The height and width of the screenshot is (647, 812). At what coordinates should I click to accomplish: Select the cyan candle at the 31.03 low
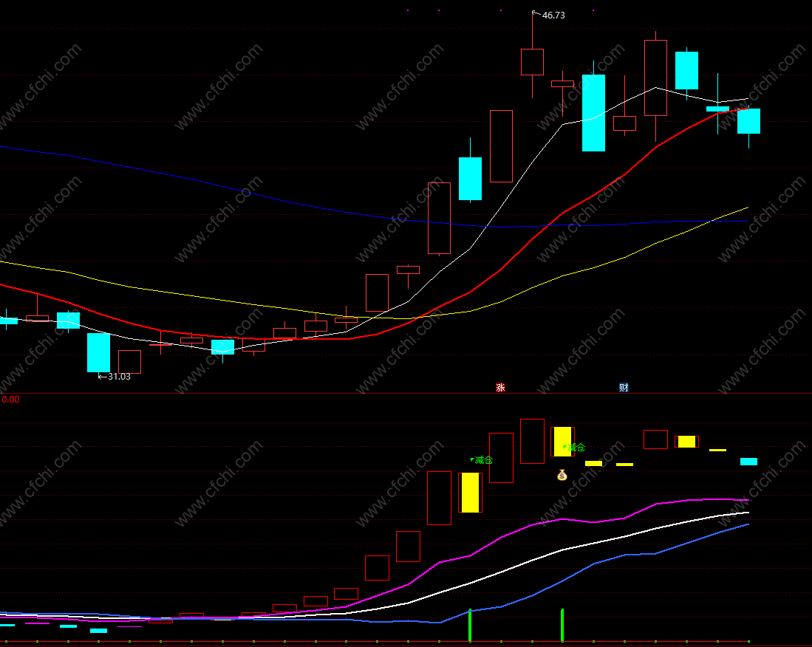[98, 352]
